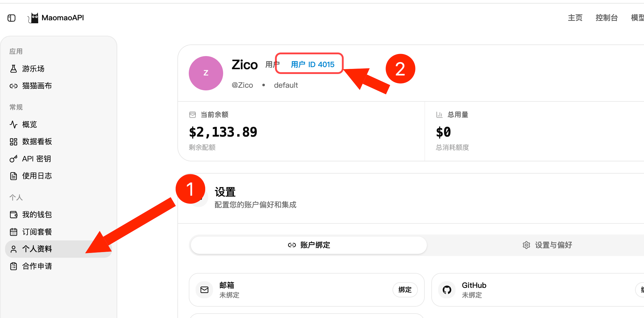Click the MaomaoAPI cat logo
The width and height of the screenshot is (644, 318).
[x=33, y=18]
